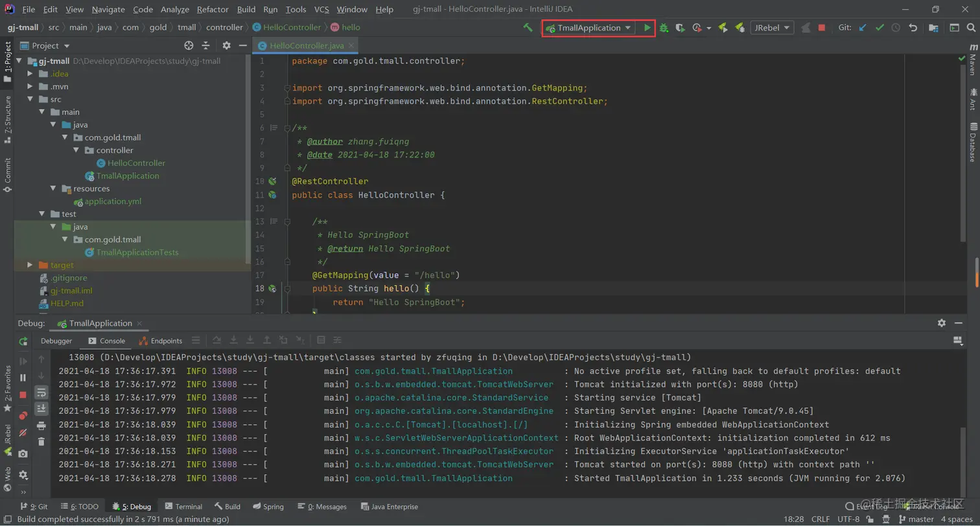Collapse all in Project panel header
This screenshot has height=526, width=980.
click(205, 45)
